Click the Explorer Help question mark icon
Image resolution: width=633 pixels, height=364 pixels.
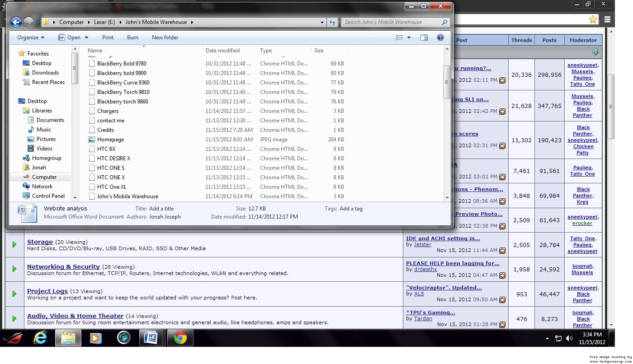440,37
